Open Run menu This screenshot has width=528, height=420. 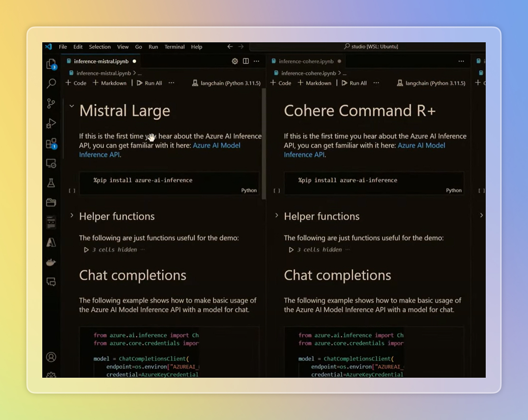[x=153, y=47]
